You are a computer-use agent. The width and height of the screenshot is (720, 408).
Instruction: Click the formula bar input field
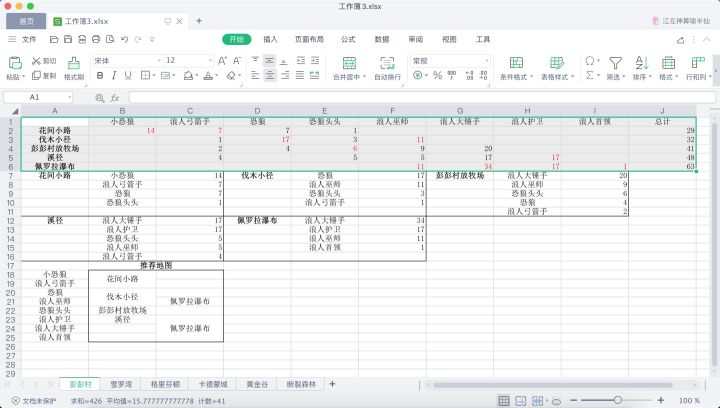pyautogui.click(x=422, y=97)
